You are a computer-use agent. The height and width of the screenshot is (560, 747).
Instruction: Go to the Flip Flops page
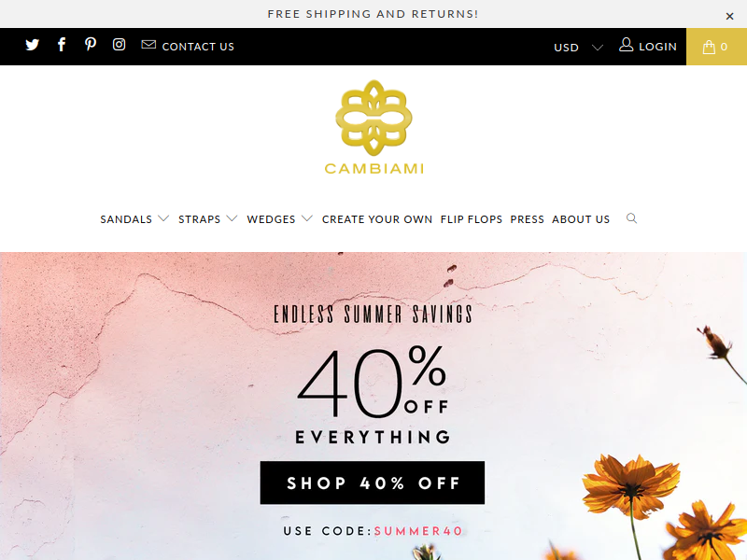[x=472, y=219]
